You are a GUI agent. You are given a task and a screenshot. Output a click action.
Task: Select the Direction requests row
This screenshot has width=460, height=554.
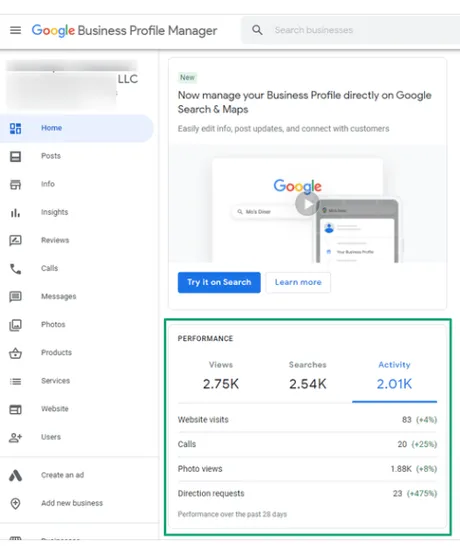tap(307, 493)
